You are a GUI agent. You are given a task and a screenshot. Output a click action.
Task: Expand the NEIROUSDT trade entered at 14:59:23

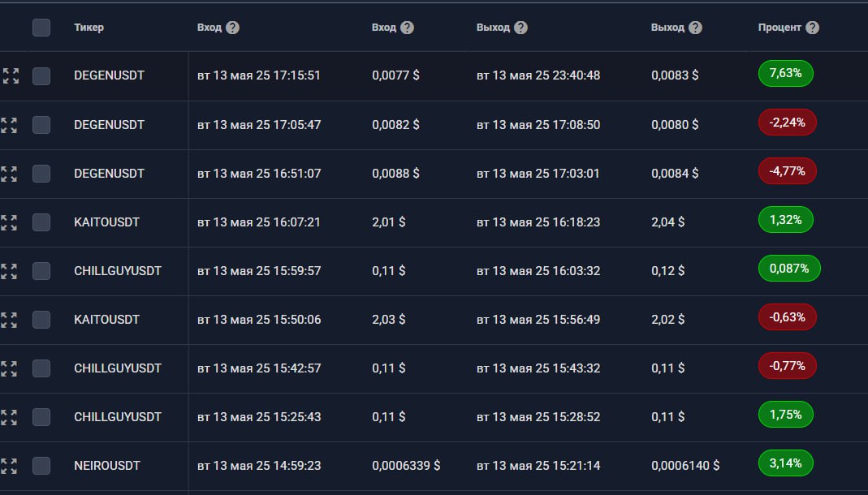click(9, 466)
